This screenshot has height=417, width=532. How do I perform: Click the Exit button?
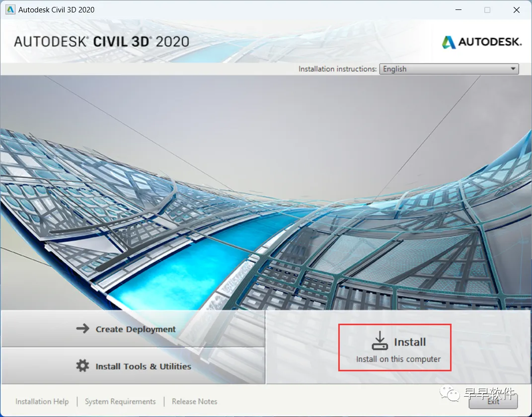click(x=493, y=402)
